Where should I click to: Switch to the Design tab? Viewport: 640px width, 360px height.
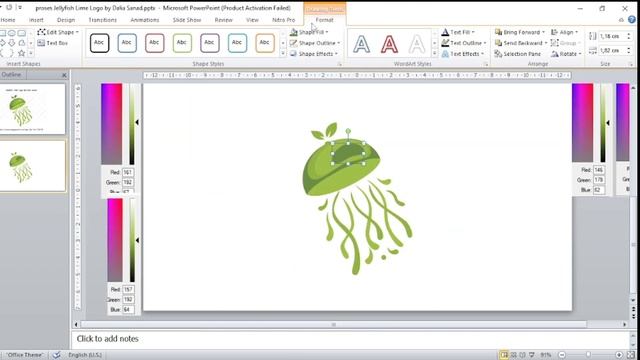66,20
